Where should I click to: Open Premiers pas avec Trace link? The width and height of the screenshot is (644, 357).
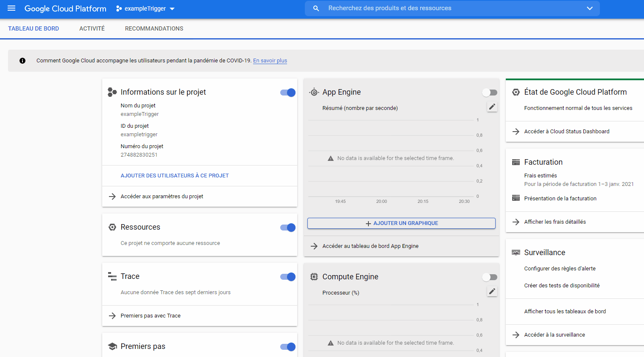pyautogui.click(x=151, y=316)
